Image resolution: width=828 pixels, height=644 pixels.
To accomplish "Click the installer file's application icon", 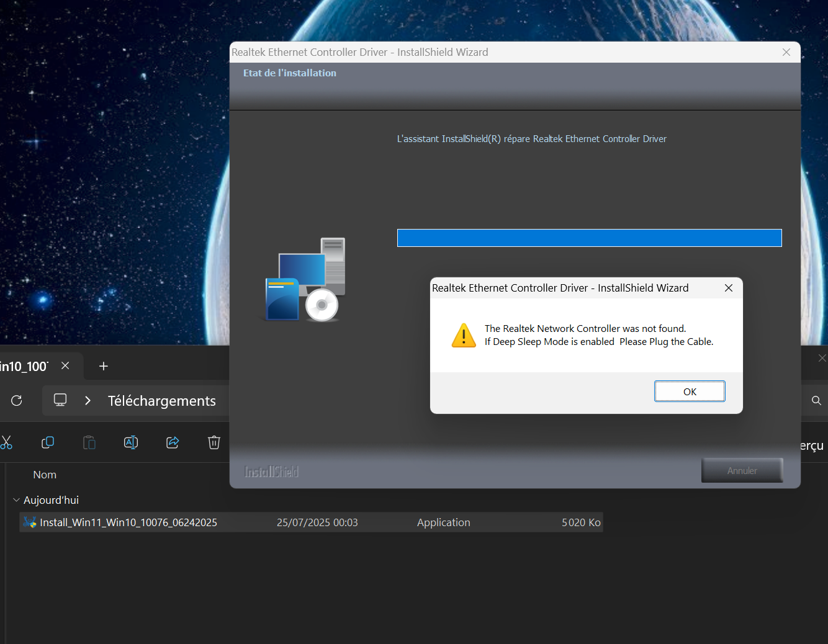I will coord(30,522).
